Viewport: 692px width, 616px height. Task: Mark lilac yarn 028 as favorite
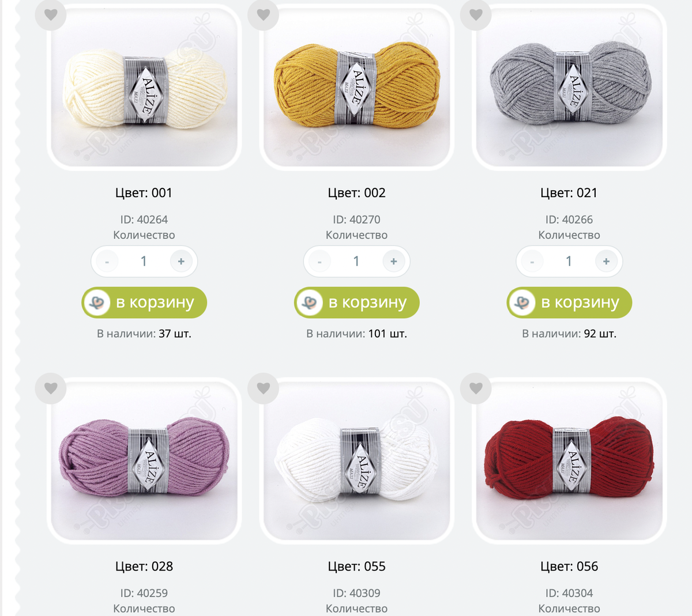pos(51,388)
